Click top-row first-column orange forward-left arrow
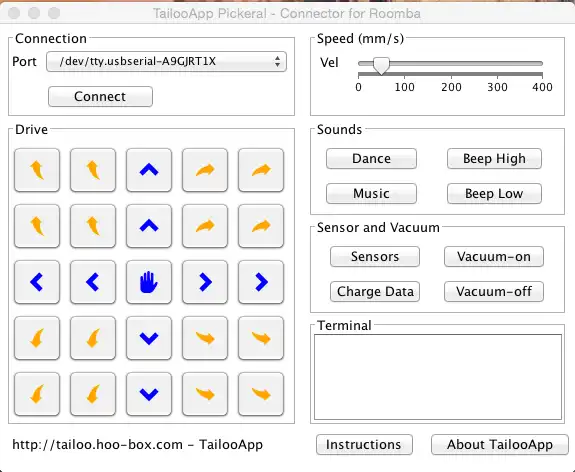The height and width of the screenshot is (472, 575). tap(37, 170)
